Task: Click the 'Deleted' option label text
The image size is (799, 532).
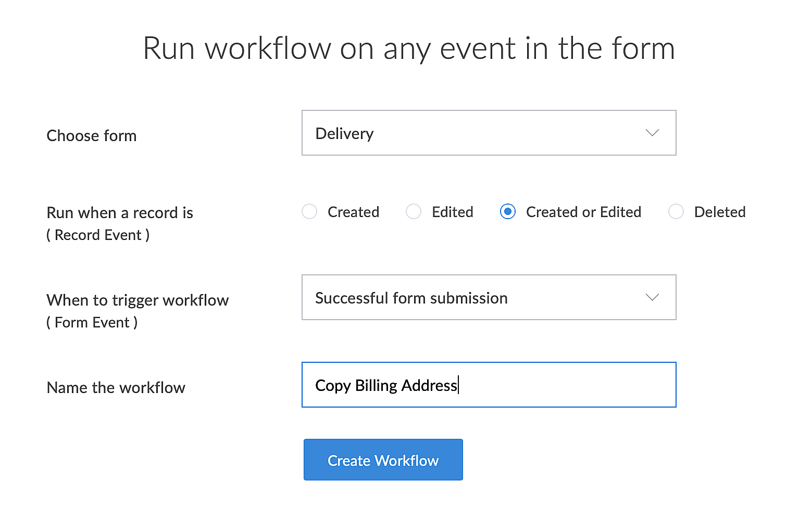Action: [720, 212]
